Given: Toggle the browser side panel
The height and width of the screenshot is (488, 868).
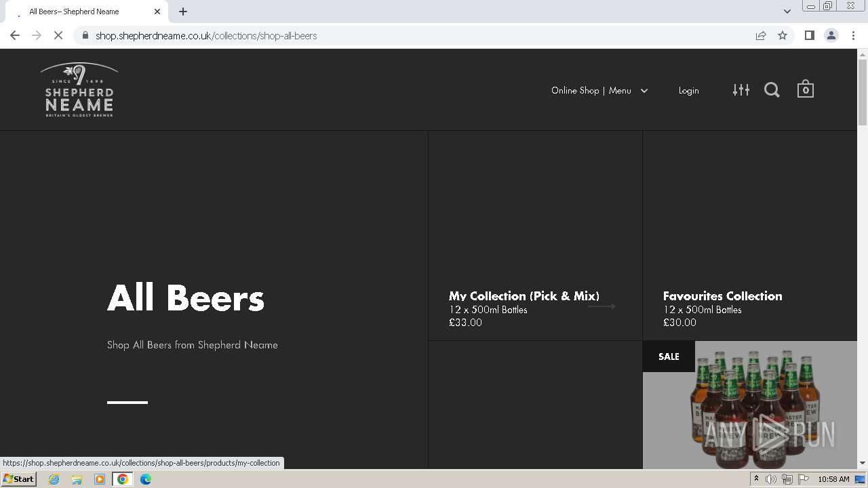Looking at the screenshot, I should (809, 35).
